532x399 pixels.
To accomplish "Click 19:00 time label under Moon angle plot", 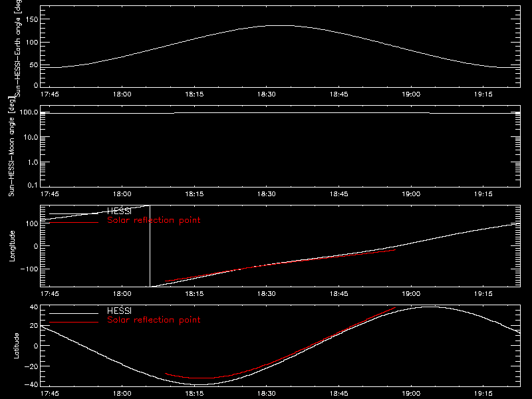I will tap(411, 194).
